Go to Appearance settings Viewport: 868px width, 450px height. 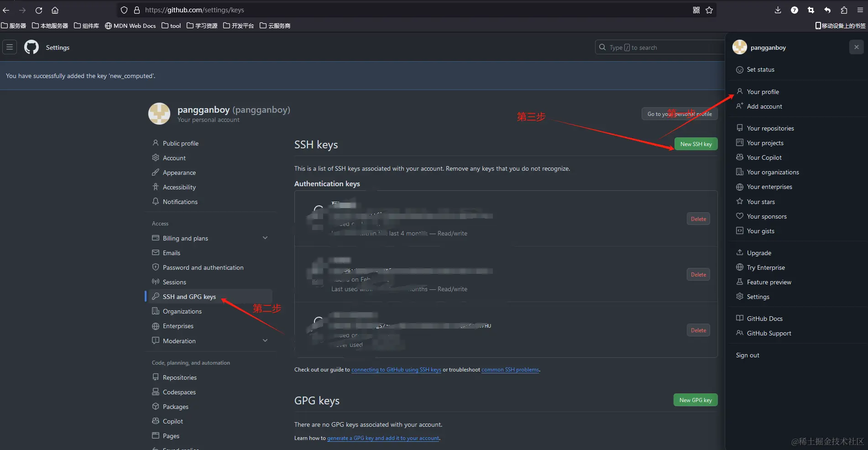click(179, 173)
